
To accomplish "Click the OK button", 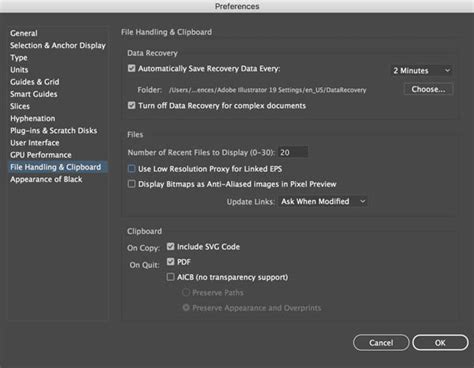I will (x=440, y=343).
